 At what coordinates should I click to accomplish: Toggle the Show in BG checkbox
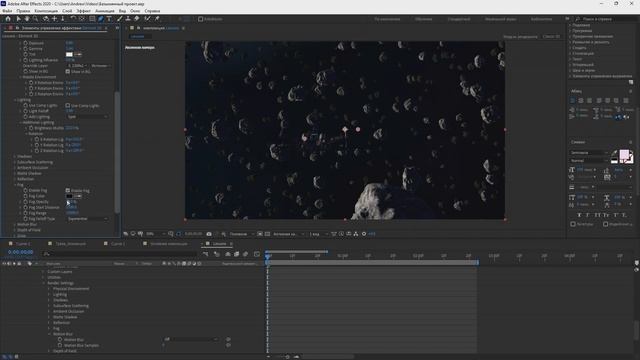(68, 71)
